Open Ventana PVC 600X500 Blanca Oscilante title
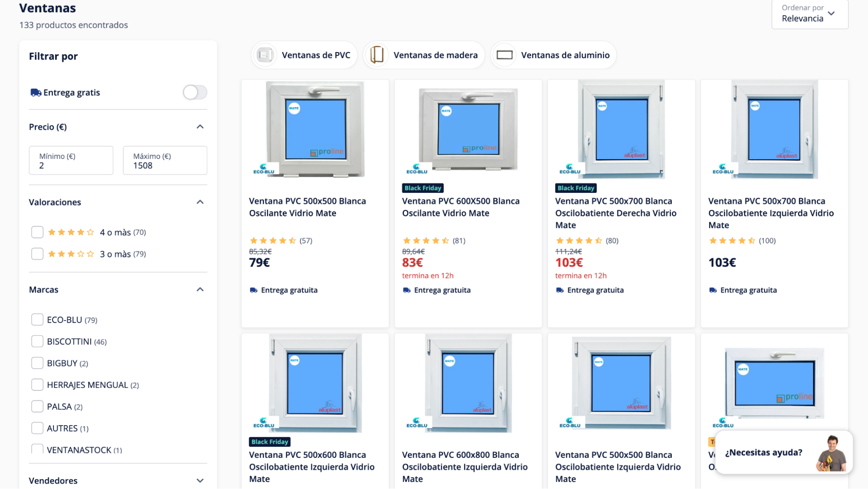Viewport: 868px width, 489px height. 461,207
